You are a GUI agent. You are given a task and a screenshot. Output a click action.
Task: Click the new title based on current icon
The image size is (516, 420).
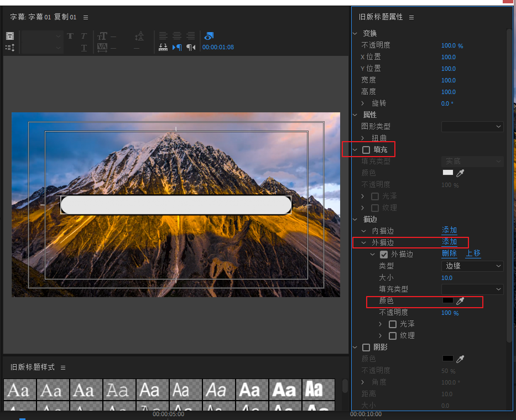pos(10,36)
